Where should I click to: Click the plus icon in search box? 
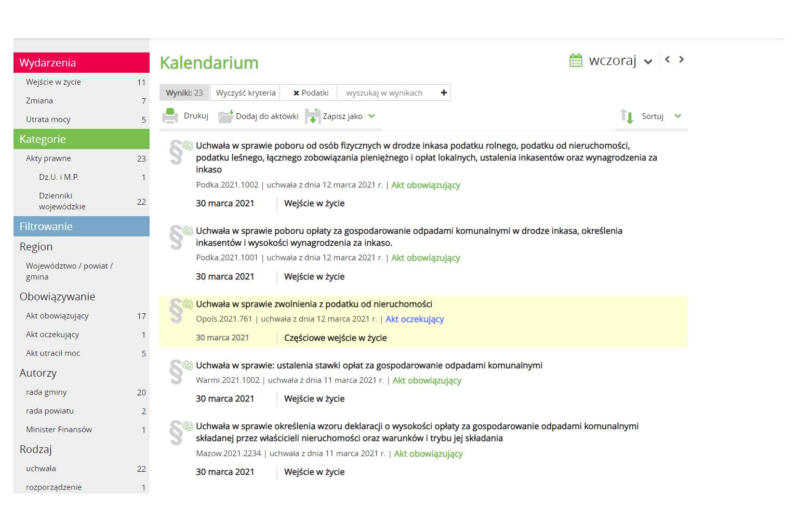coord(444,92)
